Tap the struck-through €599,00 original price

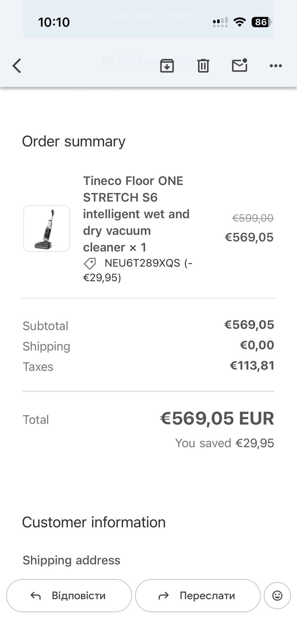(x=253, y=218)
